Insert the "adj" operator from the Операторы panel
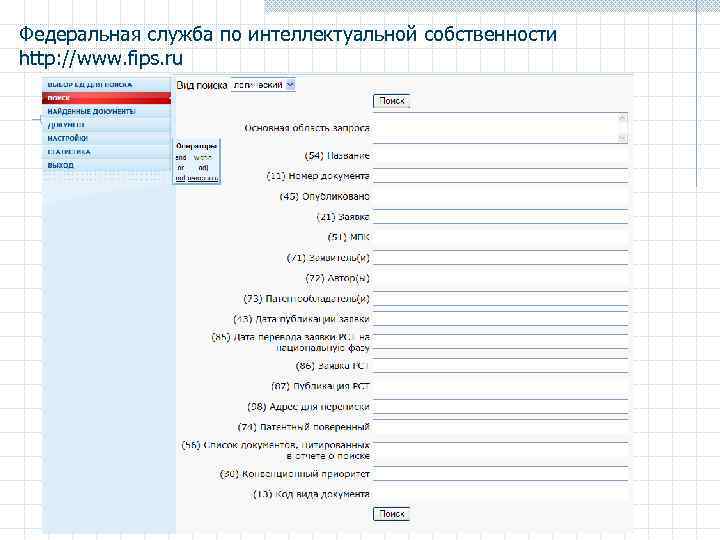720x540 pixels. (x=203, y=168)
